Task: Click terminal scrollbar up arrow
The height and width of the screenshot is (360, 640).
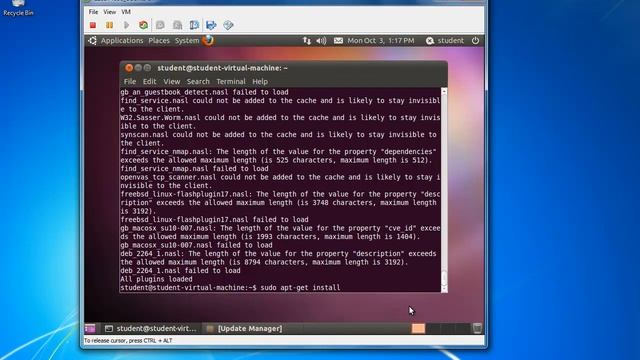Action: [444, 91]
